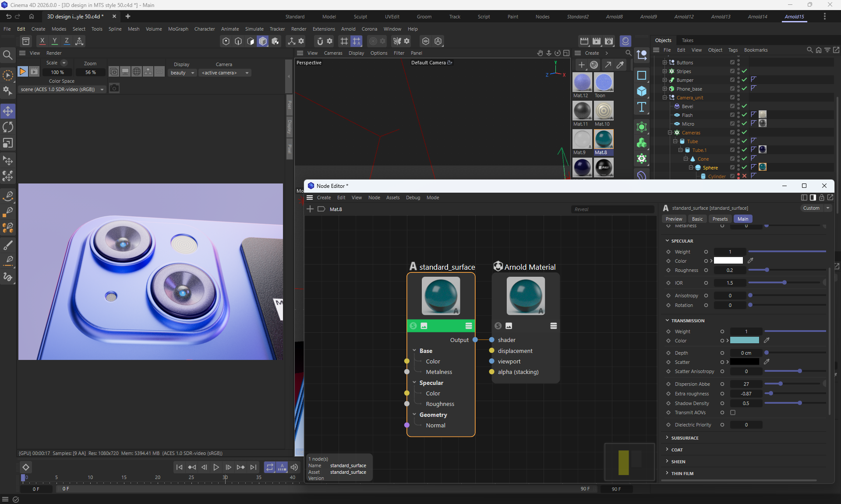
Task: Select the Move tool in left toolbar
Action: [x=8, y=111]
